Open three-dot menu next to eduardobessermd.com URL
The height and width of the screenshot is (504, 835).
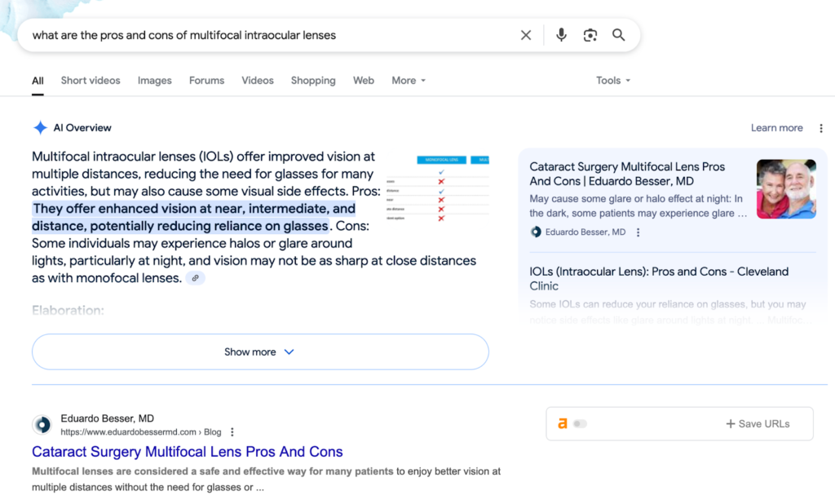(232, 432)
